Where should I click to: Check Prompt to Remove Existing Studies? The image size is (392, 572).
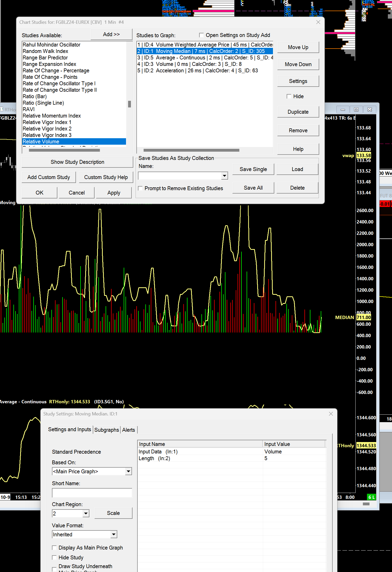(x=140, y=188)
